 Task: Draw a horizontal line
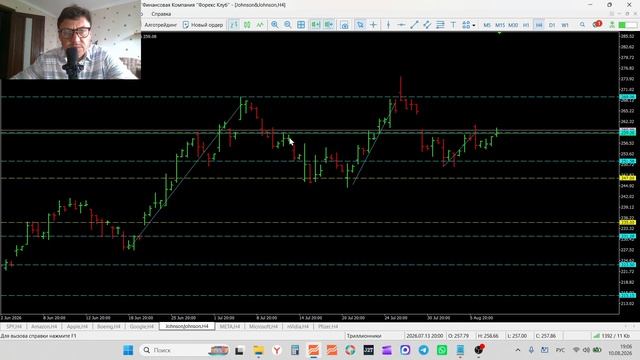(x=401, y=25)
